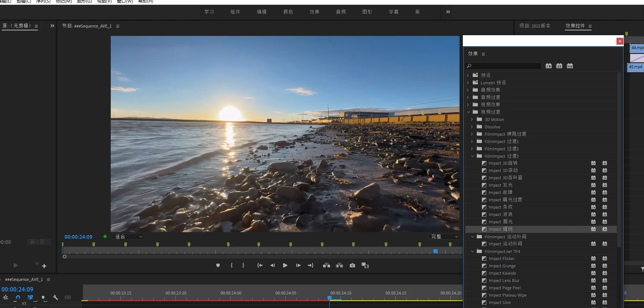644x308 pixels.
Task: Switch to the 效果控件 panel tab
Action: 575,26
